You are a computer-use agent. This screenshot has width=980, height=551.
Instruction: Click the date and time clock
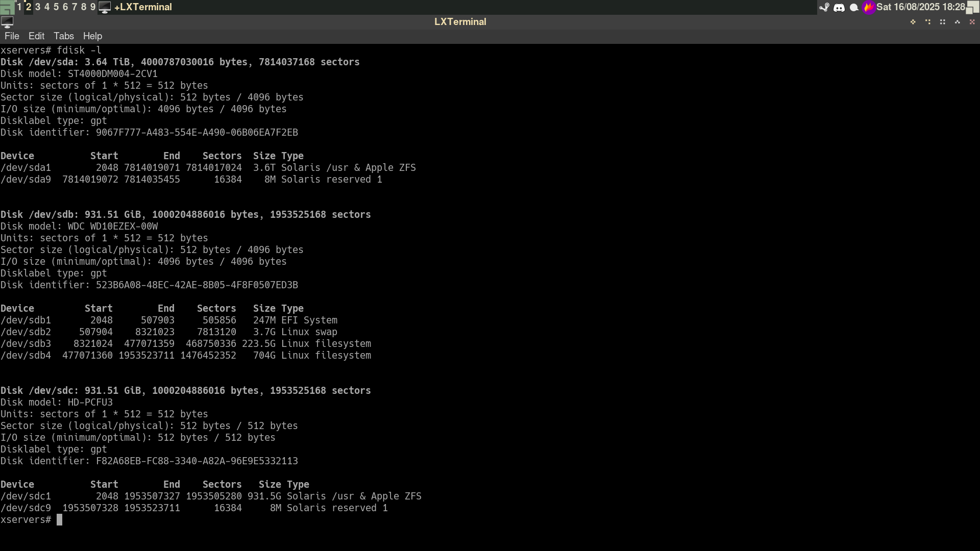[x=920, y=7]
